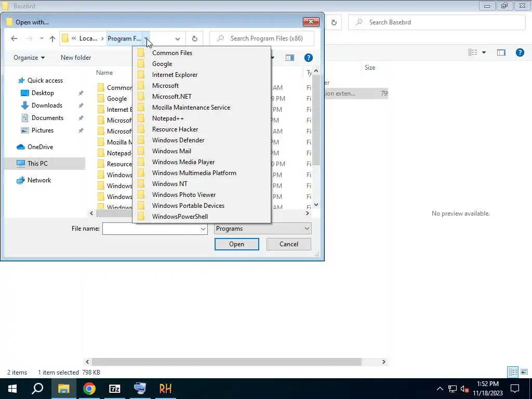Select Windows Defender from dropdown

point(202,140)
